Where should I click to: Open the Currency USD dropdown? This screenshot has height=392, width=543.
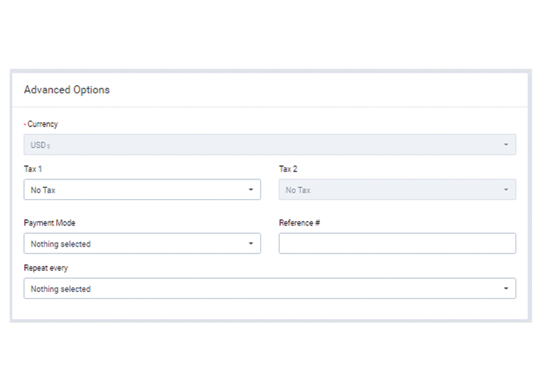(269, 145)
